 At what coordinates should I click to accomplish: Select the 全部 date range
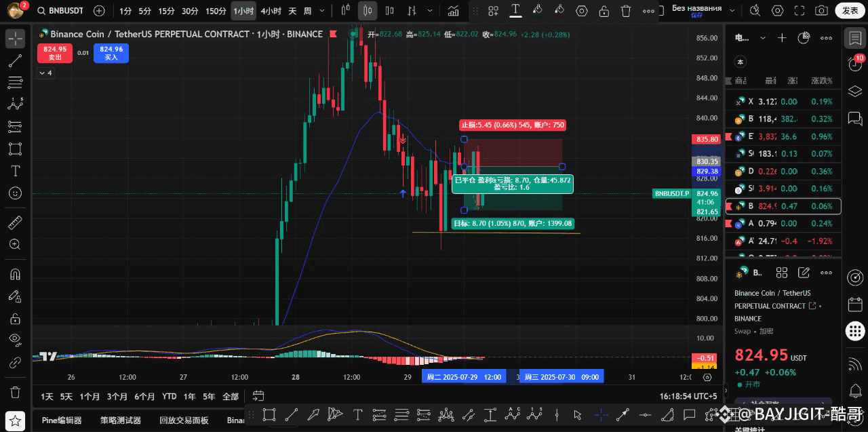[x=231, y=397]
